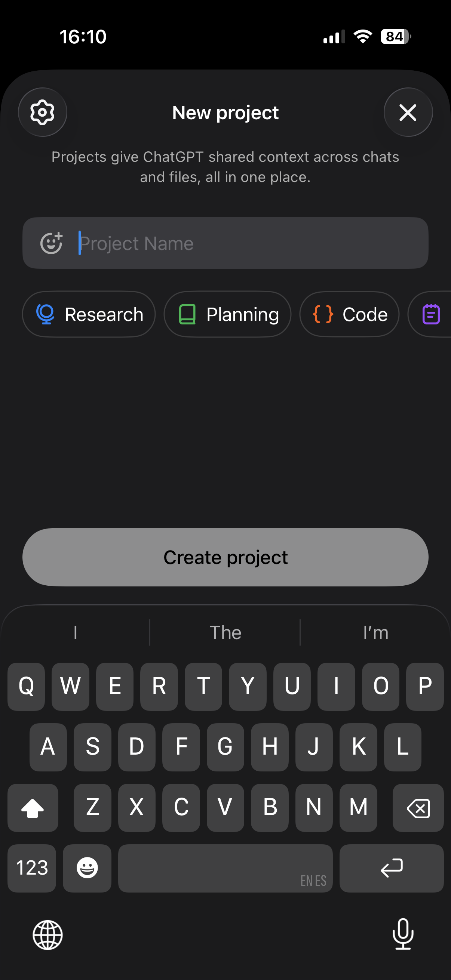The image size is (451, 980).
Task: Switch keyboard language with globe icon
Action: 47,935
